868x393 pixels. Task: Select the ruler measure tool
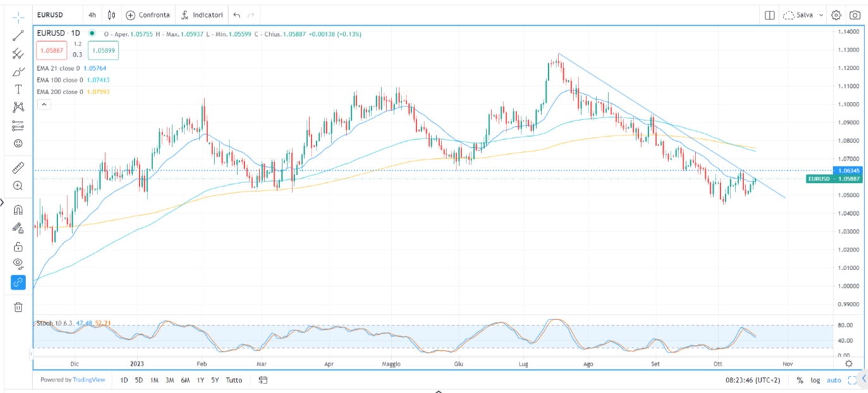(x=18, y=168)
